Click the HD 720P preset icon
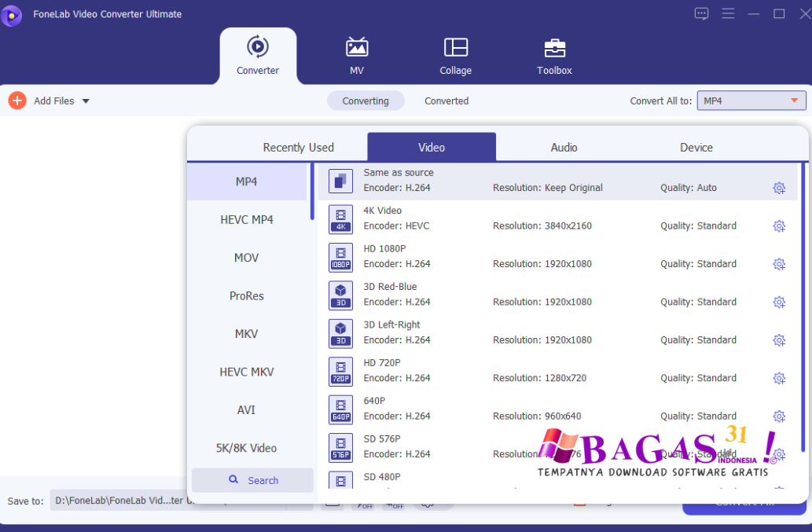Viewport: 812px width, 532px height. pyautogui.click(x=340, y=371)
